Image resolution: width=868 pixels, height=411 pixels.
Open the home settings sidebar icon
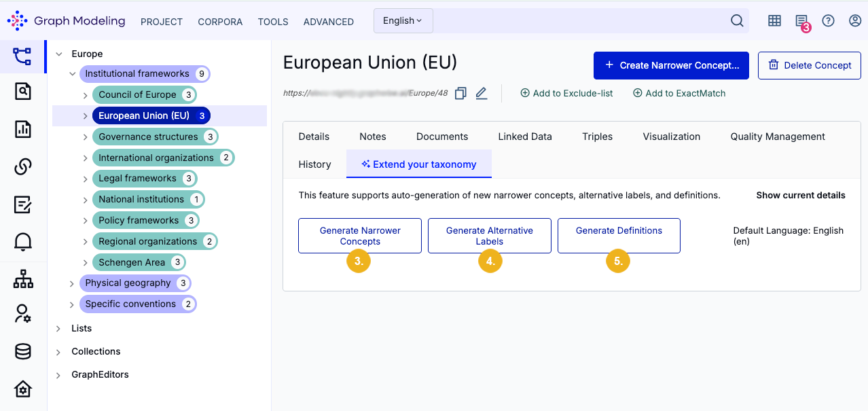point(22,389)
